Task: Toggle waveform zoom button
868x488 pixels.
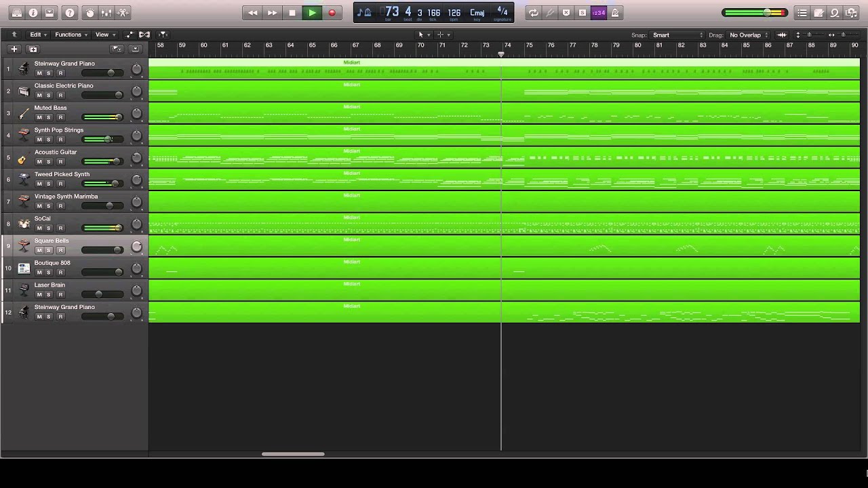Action: coord(782,35)
